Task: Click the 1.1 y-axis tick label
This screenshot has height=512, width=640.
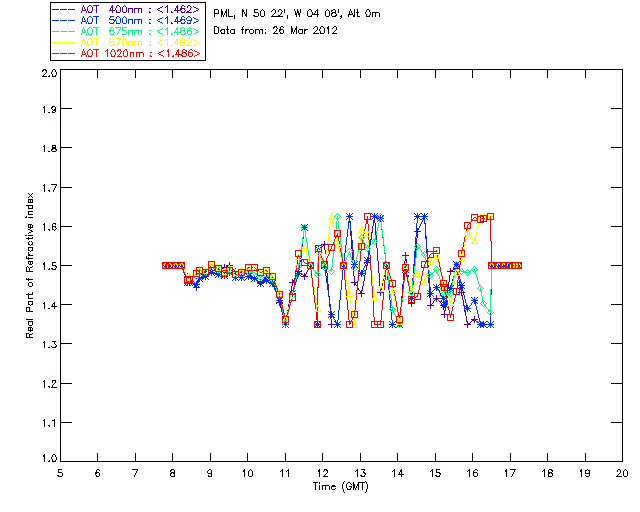Action: 49,423
